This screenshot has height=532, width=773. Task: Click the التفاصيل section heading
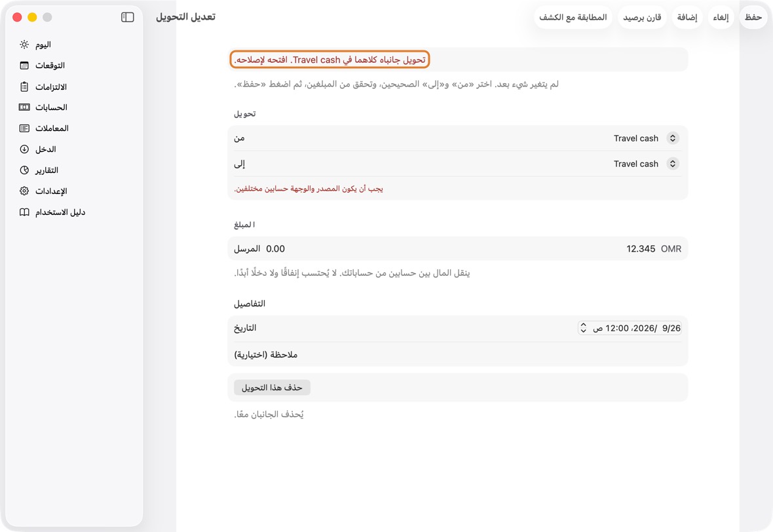(x=250, y=304)
